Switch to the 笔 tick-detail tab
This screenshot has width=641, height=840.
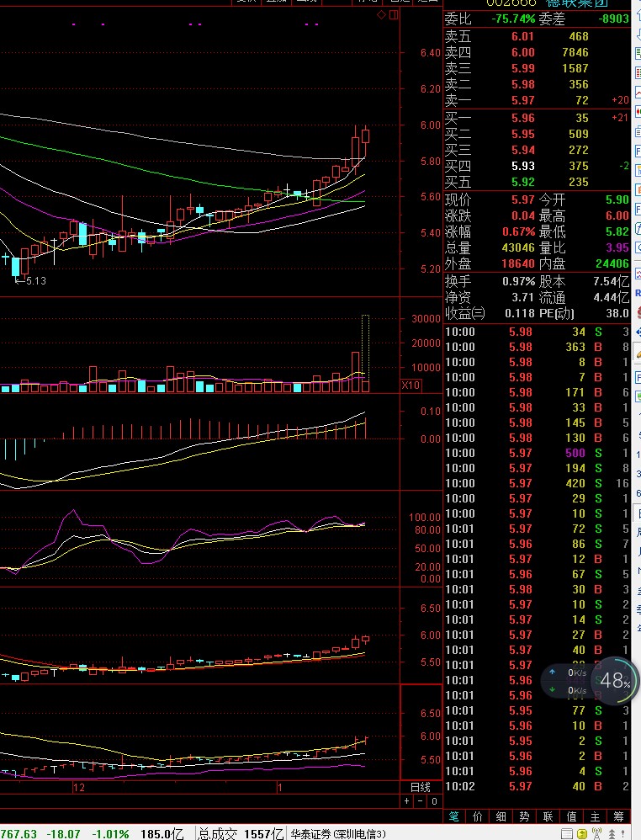(x=454, y=816)
